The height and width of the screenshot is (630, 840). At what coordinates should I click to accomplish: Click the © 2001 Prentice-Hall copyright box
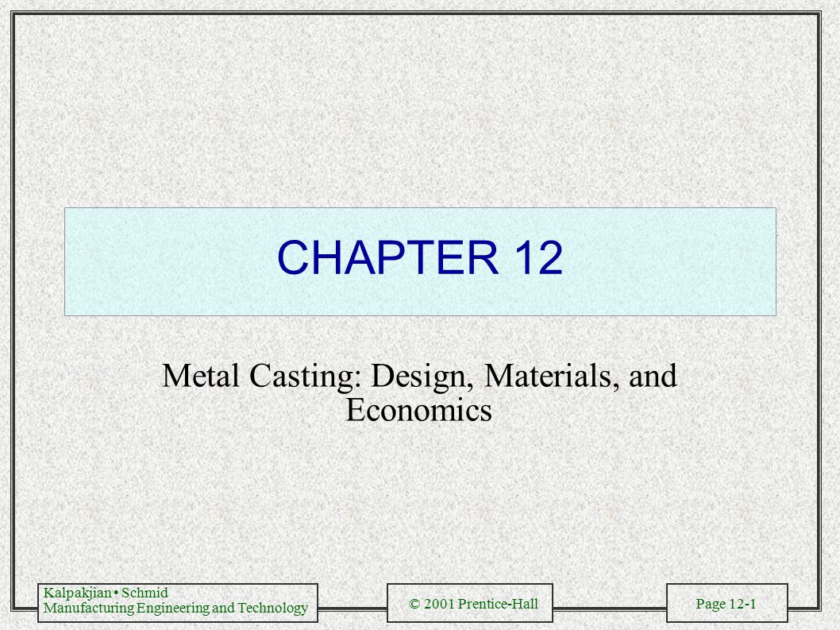pos(470,603)
